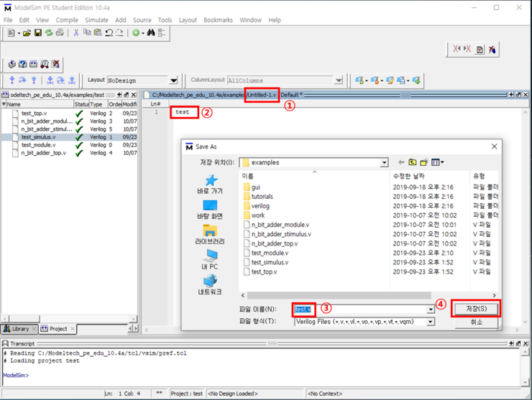Screen dimensions: 532x400
Task: Click the blue Step Over curved arrow
Action: coord(22,80)
